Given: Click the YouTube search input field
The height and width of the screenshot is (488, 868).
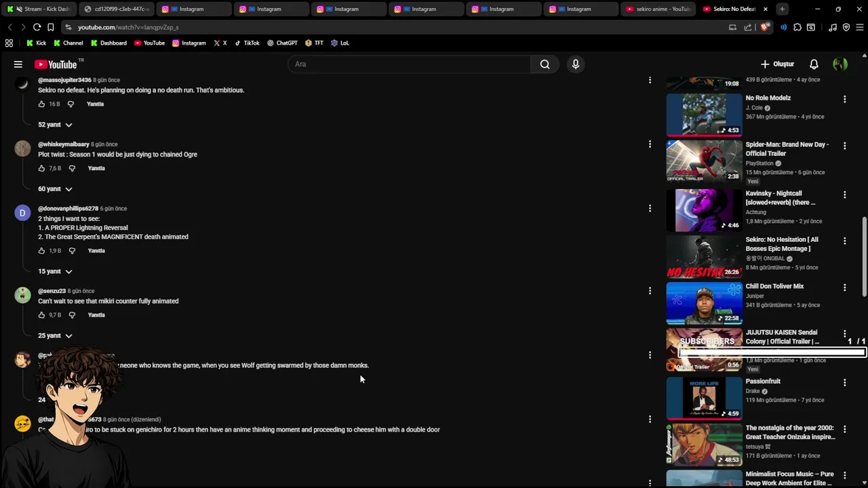Looking at the screenshot, I should (x=409, y=64).
